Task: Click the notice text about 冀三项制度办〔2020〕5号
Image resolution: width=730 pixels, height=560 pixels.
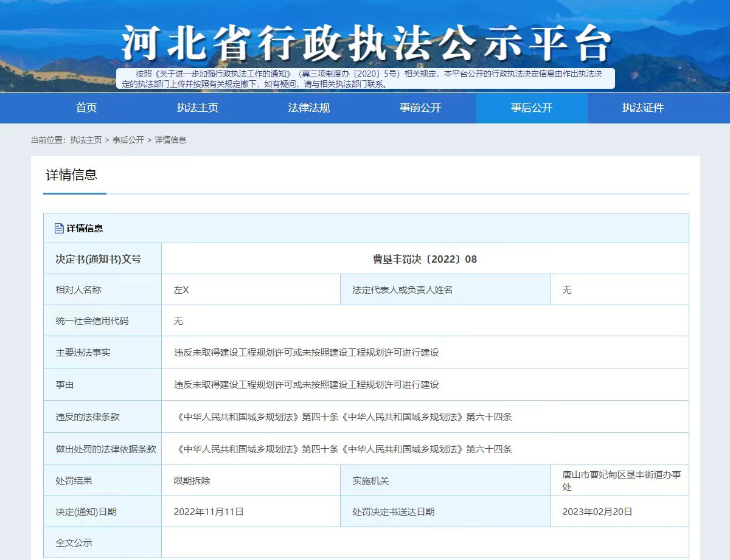Action: pos(366,78)
